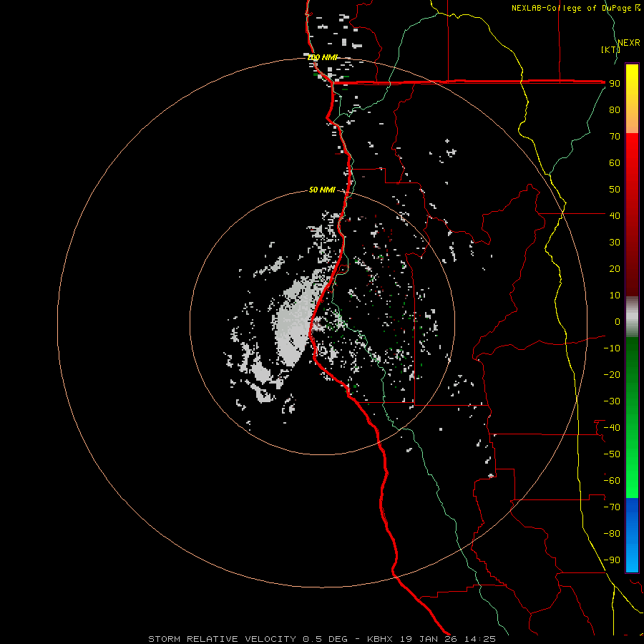Click the blue segment of the color bar
Screen dimensions: 644x644
pos(632,535)
